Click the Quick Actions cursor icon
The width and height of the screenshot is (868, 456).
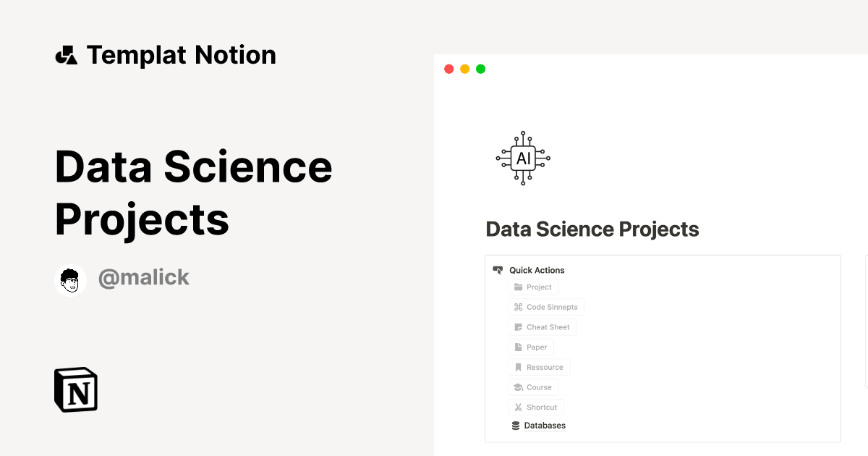point(497,269)
